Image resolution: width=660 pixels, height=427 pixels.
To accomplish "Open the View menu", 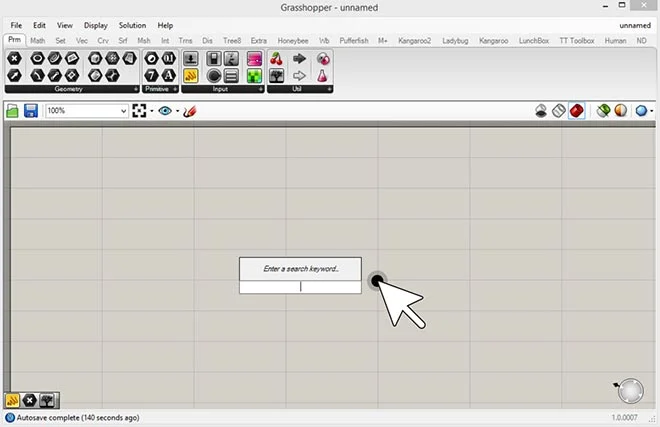I will 65,25.
